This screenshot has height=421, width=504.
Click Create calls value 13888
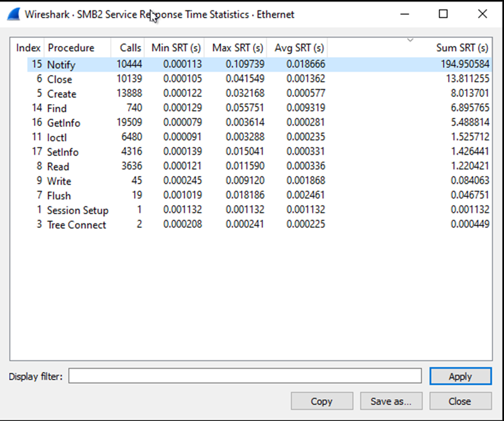(x=129, y=94)
